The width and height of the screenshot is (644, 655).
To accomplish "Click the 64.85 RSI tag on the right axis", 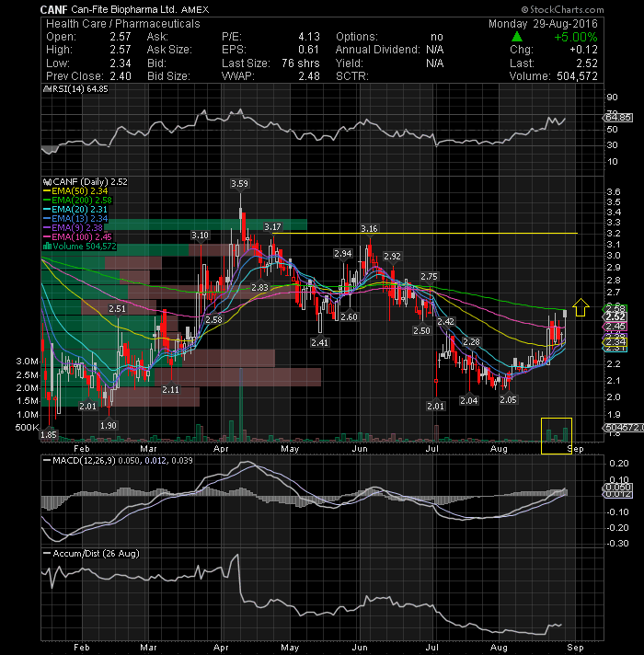I will tap(618, 118).
